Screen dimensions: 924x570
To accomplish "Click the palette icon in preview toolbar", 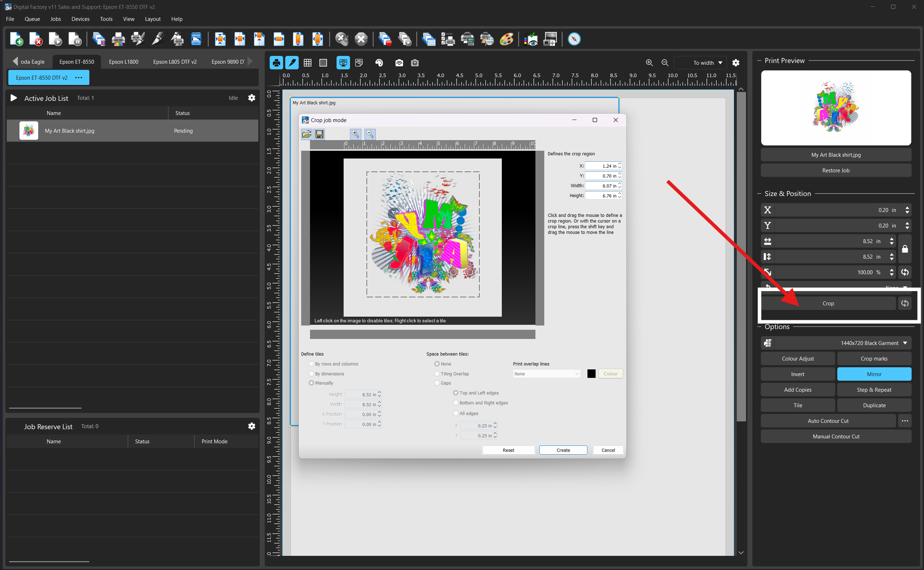I will (379, 63).
